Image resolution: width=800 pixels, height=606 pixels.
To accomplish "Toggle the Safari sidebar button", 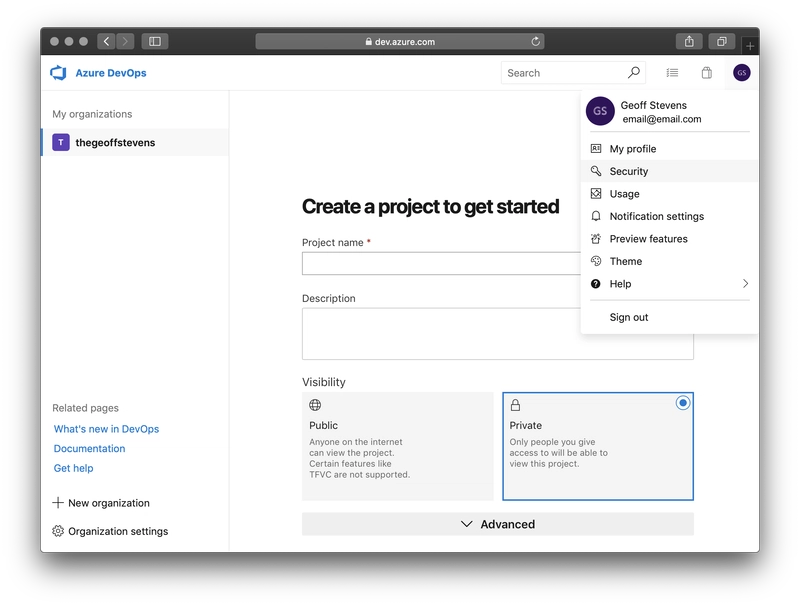I will click(155, 41).
